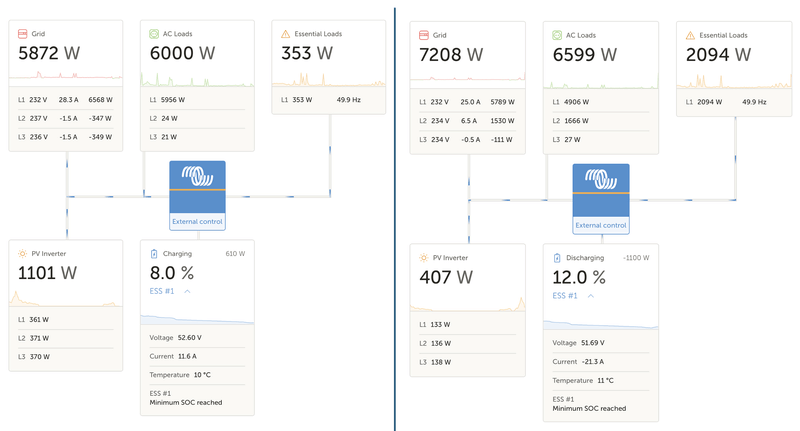Open Essential Loads card showing 353 W
The image size is (800, 431).
click(329, 67)
